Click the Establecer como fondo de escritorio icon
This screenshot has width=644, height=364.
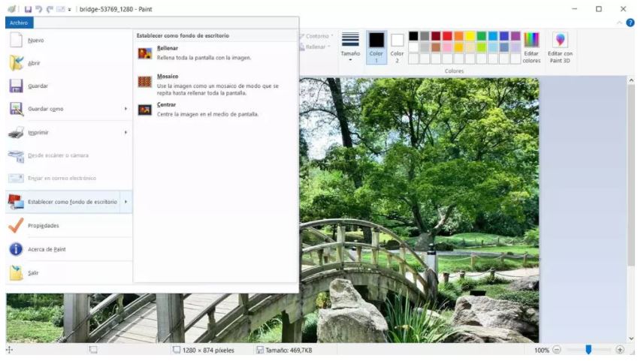point(16,201)
